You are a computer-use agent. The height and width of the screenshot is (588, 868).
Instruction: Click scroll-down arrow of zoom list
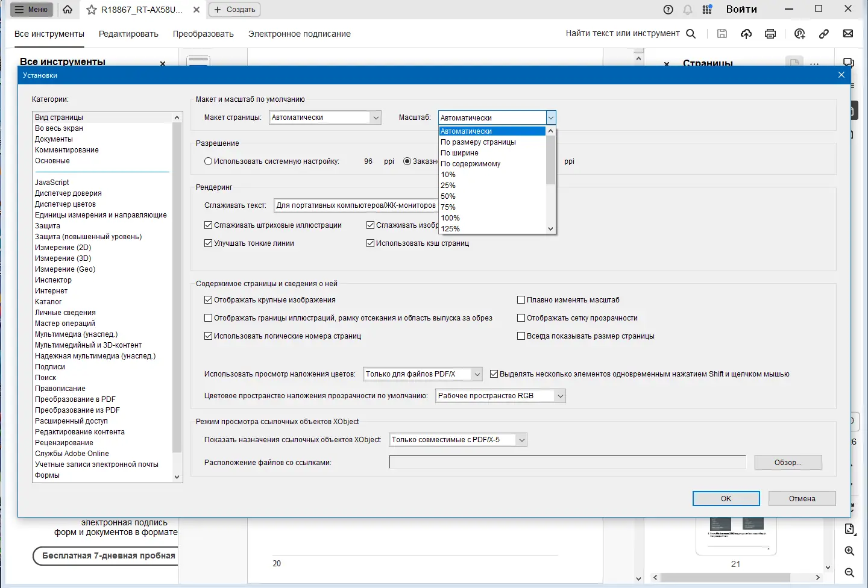(x=550, y=229)
